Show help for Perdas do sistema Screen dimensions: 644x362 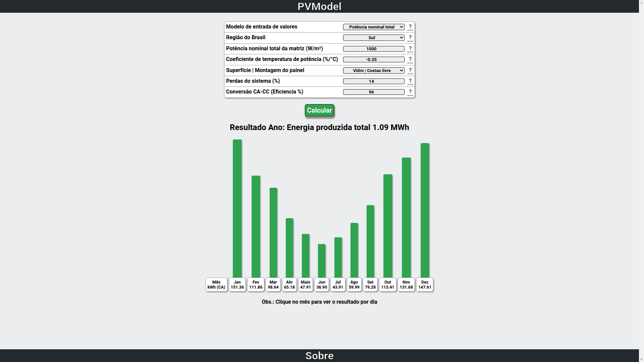click(410, 81)
